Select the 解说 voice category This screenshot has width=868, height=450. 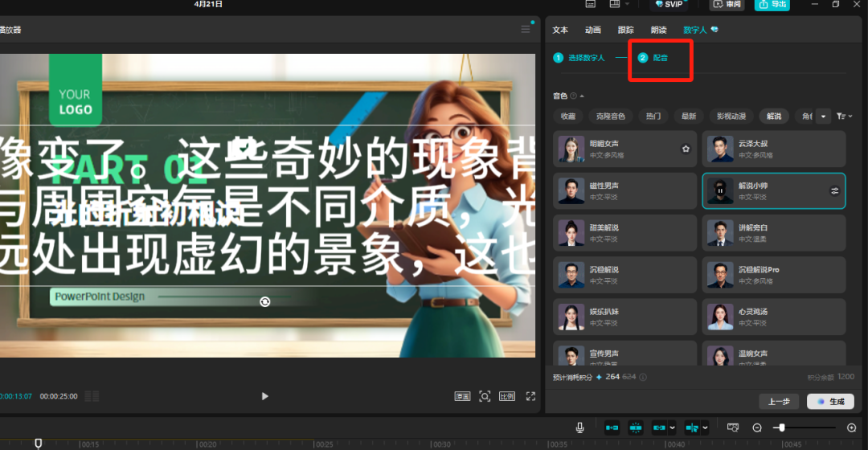click(x=774, y=117)
